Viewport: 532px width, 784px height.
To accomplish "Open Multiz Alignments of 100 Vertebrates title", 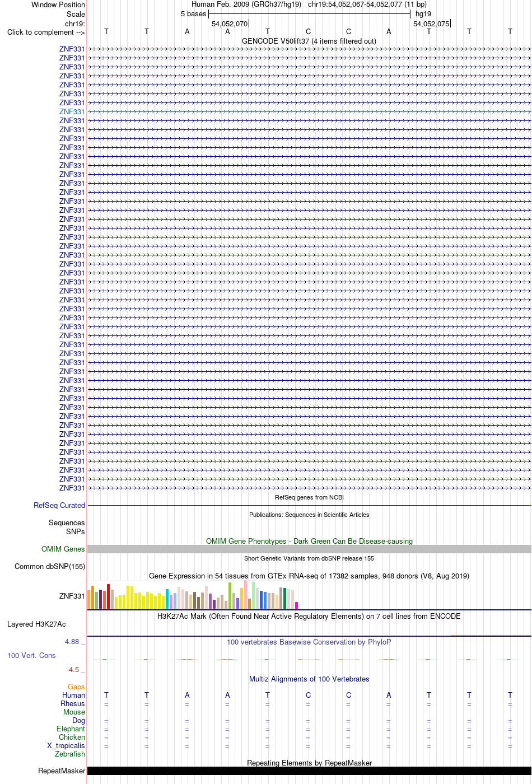I will (x=309, y=679).
